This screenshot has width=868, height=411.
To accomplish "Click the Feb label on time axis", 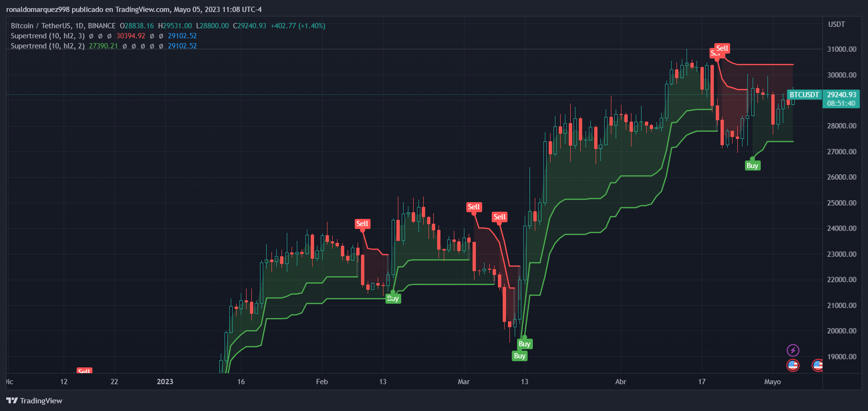I will 322,382.
